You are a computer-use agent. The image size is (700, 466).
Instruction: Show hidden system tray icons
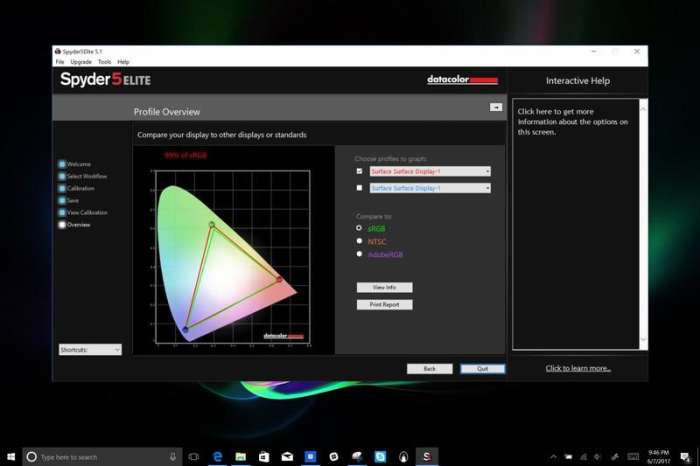point(554,457)
